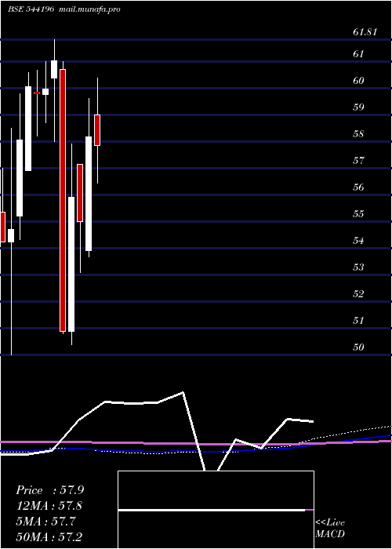Image resolution: width=392 pixels, height=549 pixels.
Task: Click the 61 price axis label
Action: [358, 54]
